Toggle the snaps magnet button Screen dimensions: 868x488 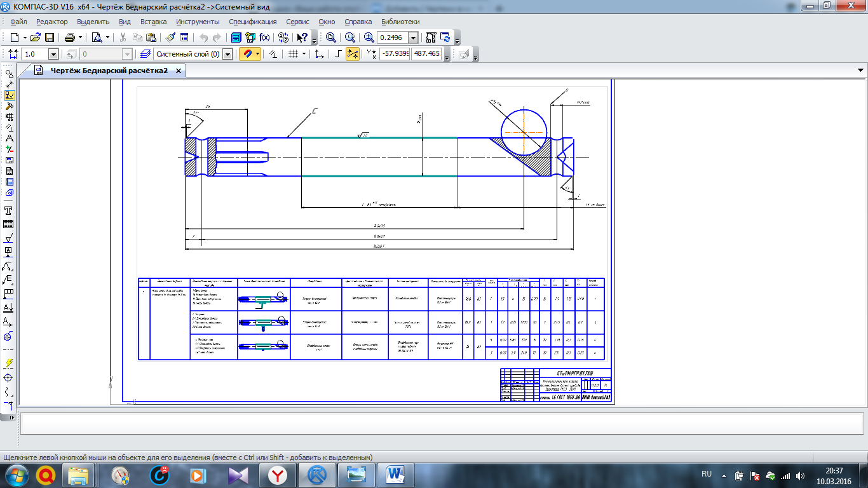pos(247,54)
